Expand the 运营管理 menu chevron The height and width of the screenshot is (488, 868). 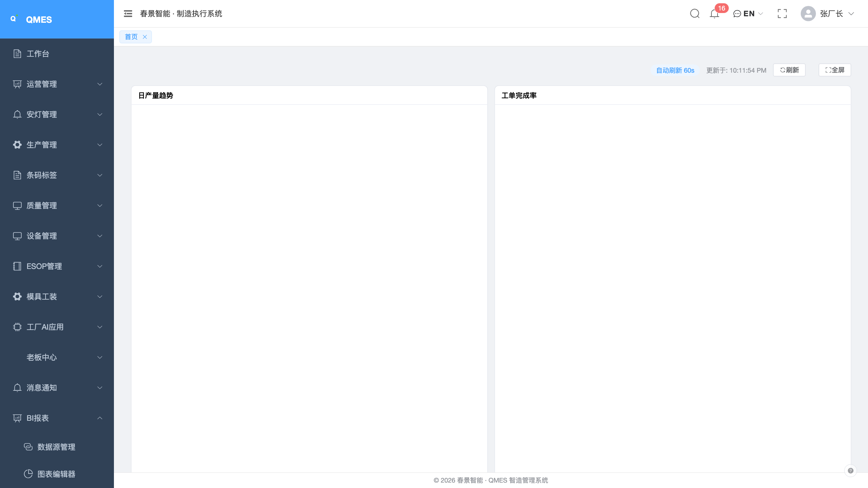tap(100, 84)
